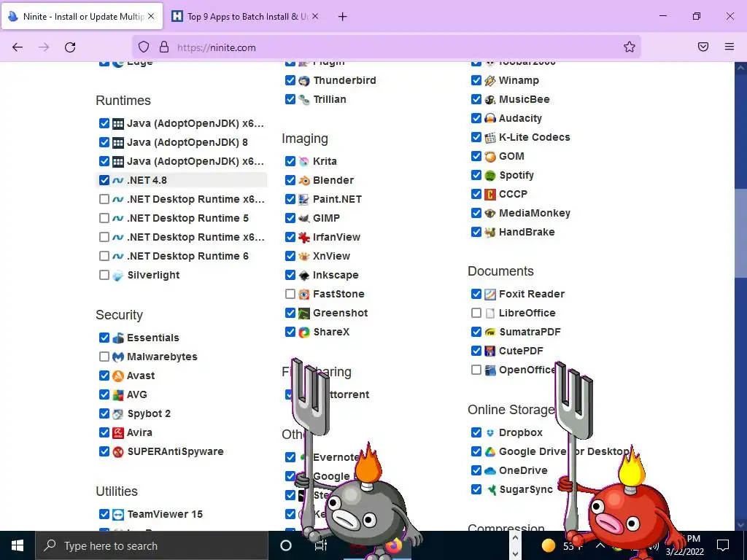Viewport: 747px width, 560px height.
Task: View site tracking protection shield
Action: click(x=144, y=47)
